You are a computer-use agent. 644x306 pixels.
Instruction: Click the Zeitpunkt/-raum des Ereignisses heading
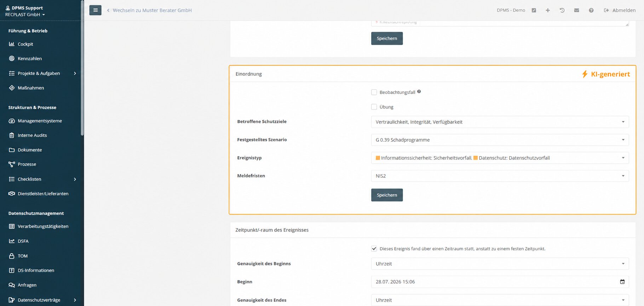click(272, 230)
